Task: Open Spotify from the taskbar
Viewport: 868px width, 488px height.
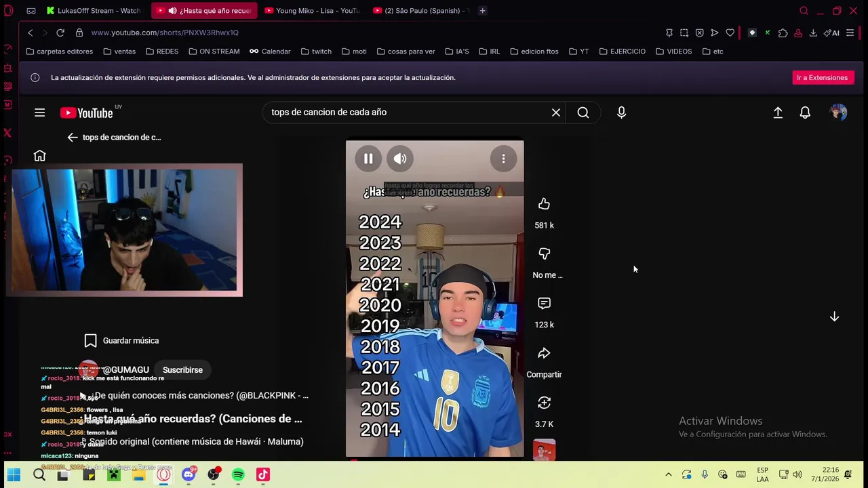Action: 238,475
